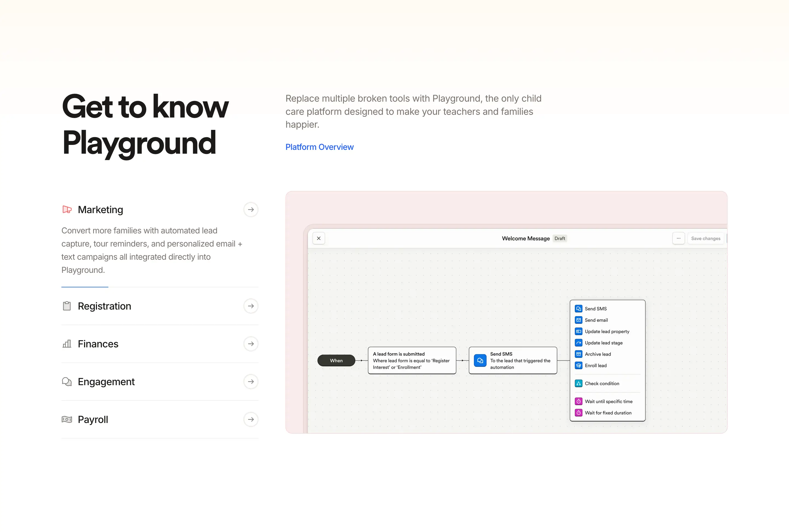This screenshot has height=532, width=789.
Task: Click the teal Check condition icon
Action: coord(578,384)
